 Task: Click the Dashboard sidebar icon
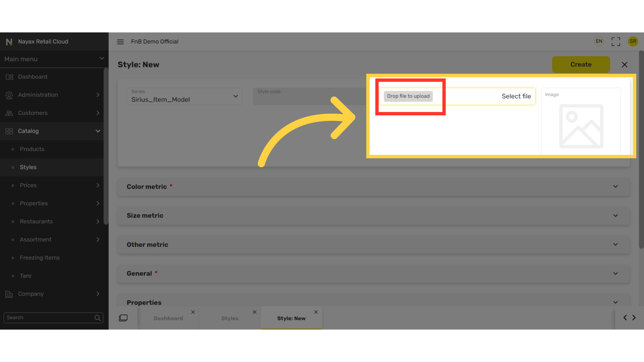[x=9, y=76]
